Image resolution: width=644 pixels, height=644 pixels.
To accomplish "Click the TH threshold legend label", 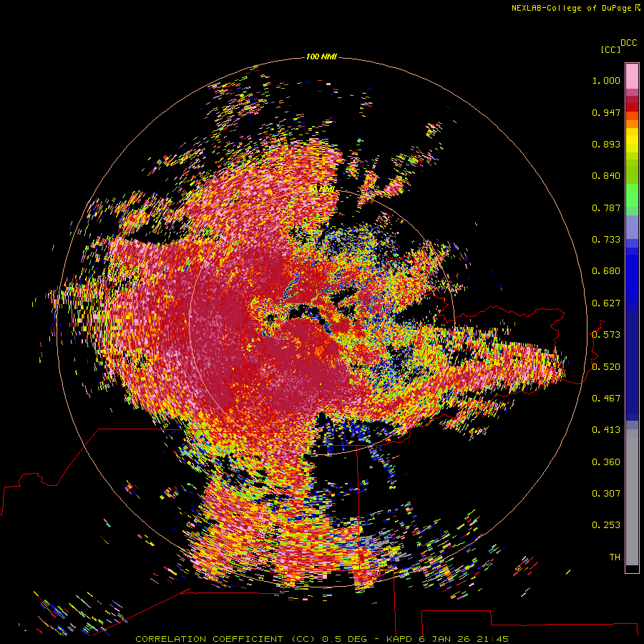I will coord(615,557).
